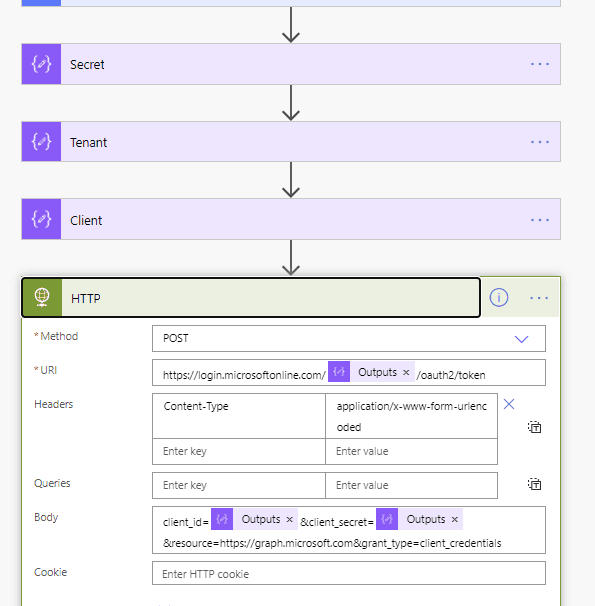Screen dimensions: 595x606
Task: Click the Tenant compose action icon
Action: 41,142
